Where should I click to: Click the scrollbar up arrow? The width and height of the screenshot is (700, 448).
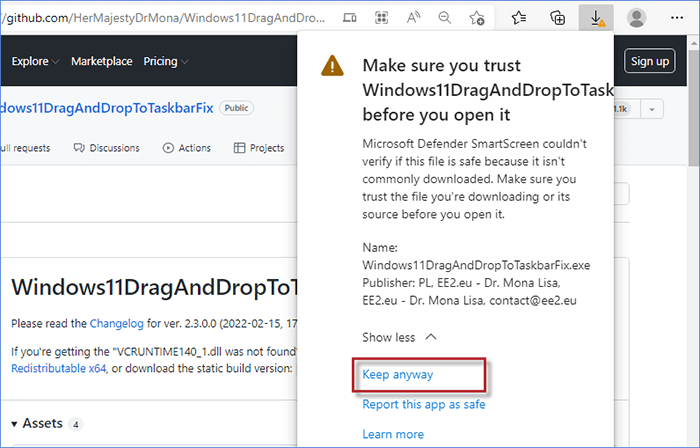pos(694,43)
